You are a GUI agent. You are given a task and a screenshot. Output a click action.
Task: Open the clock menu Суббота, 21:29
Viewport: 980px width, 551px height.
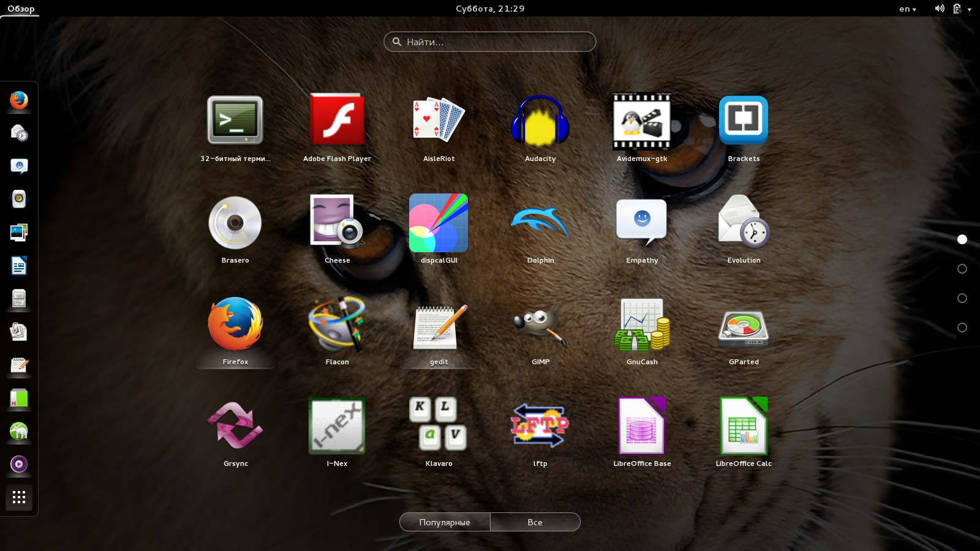pyautogui.click(x=490, y=9)
